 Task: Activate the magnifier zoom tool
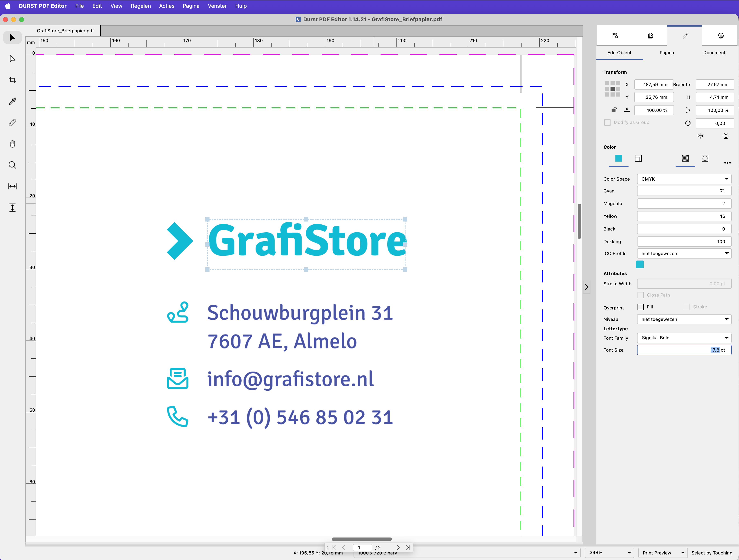12,165
